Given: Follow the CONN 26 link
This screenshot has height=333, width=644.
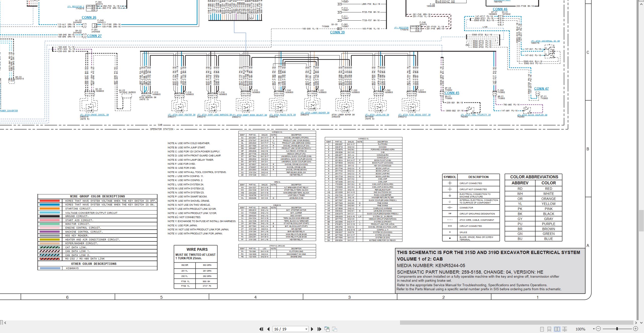Looking at the screenshot, I should point(89,17).
